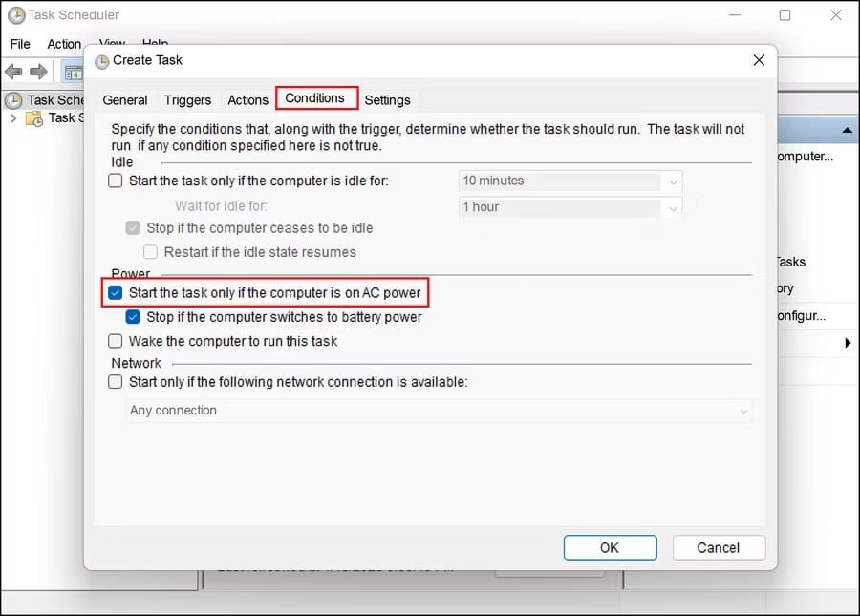Click the console tree pane toolbar icon
Viewport: 860px width, 616px height.
point(73,72)
